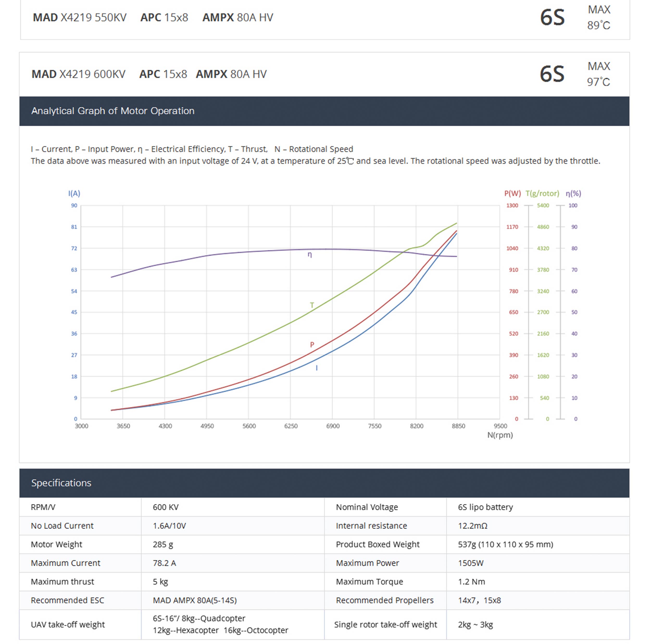Click the Product Boxed Weight label
The width and height of the screenshot is (651, 644).
tap(377, 544)
